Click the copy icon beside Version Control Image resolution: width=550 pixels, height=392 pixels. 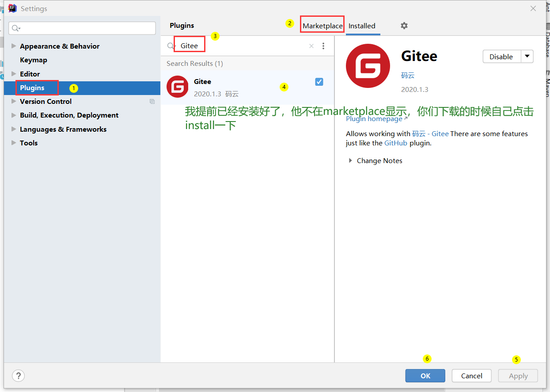[x=152, y=101]
